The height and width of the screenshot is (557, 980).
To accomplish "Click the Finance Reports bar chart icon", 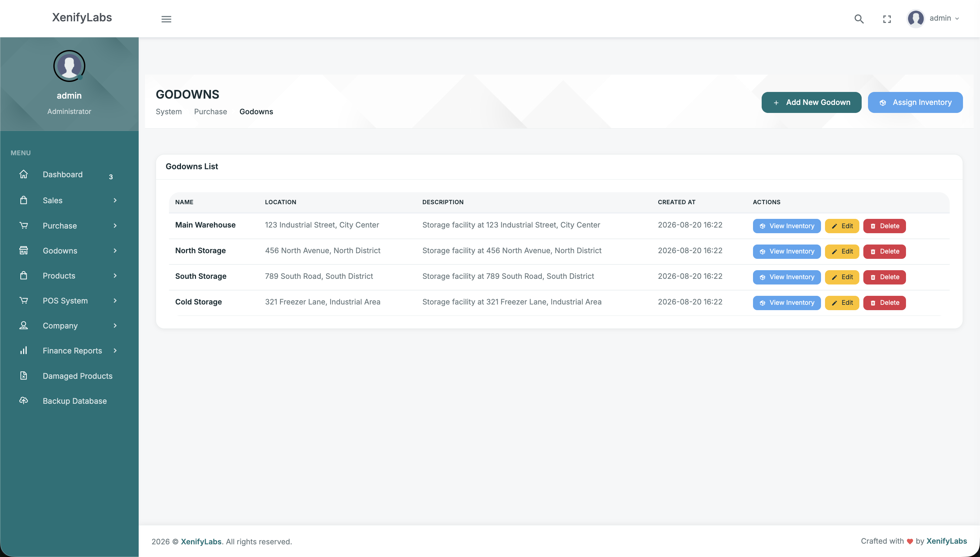I will pos(24,350).
